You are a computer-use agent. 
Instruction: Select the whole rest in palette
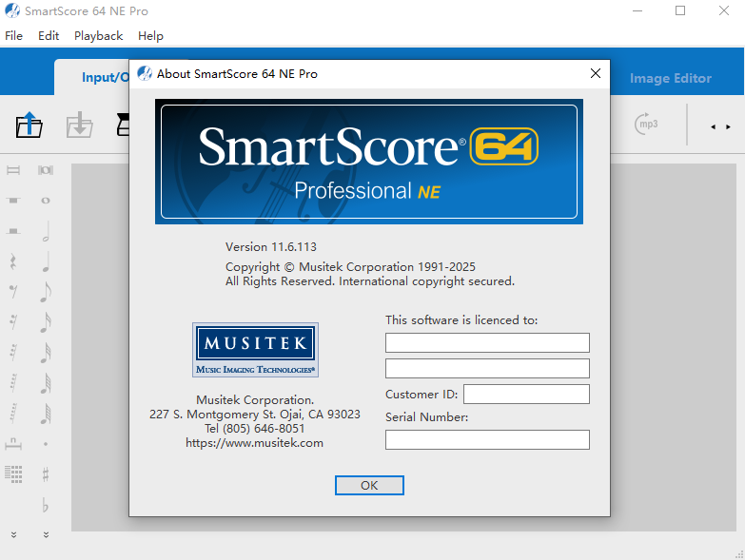coord(13,201)
